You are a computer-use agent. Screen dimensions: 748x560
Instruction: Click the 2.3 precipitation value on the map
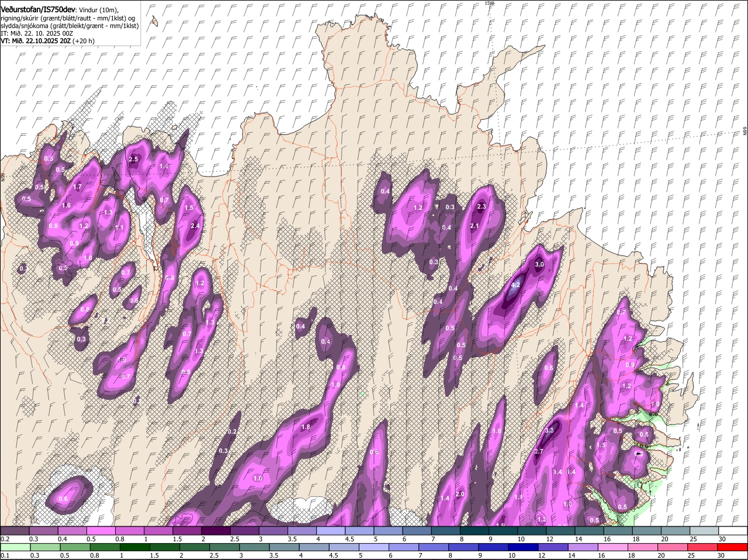tap(482, 207)
